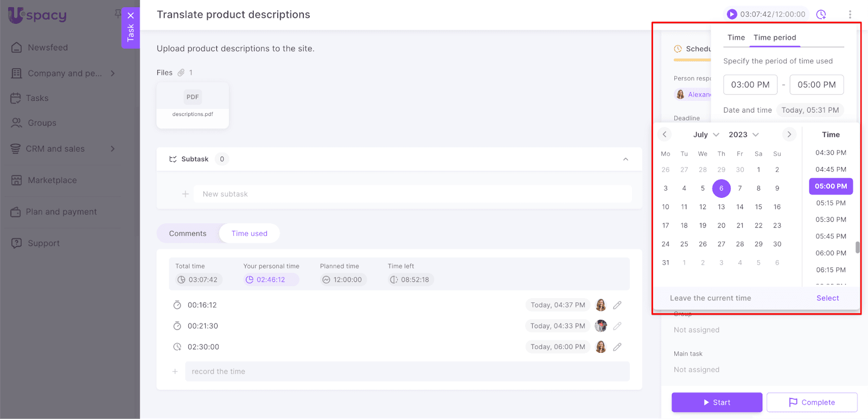Collapse the Subtask section
868x419 pixels.
point(626,159)
